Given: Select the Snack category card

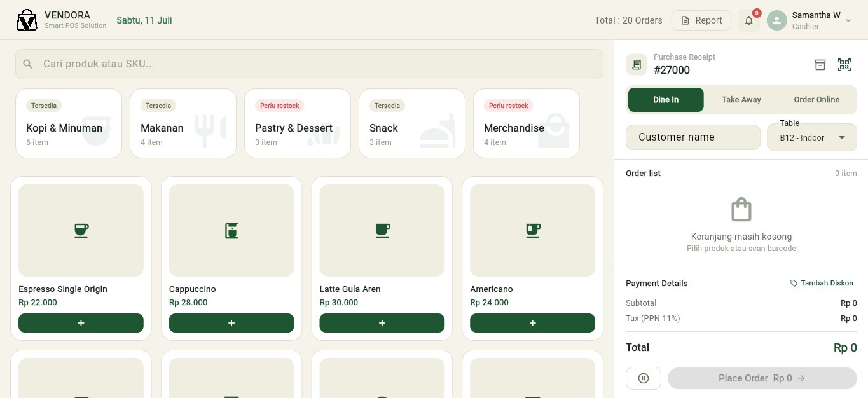Looking at the screenshot, I should [412, 123].
